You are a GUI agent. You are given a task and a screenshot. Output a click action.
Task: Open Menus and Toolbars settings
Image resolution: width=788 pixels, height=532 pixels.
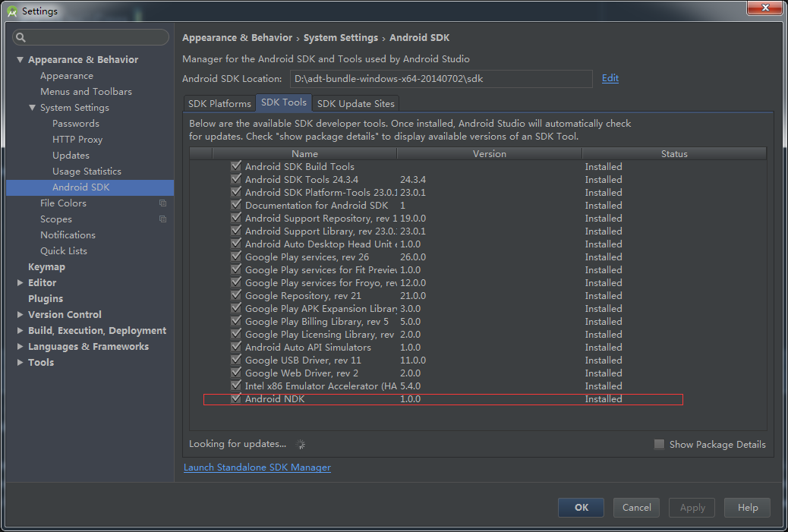pyautogui.click(x=86, y=91)
